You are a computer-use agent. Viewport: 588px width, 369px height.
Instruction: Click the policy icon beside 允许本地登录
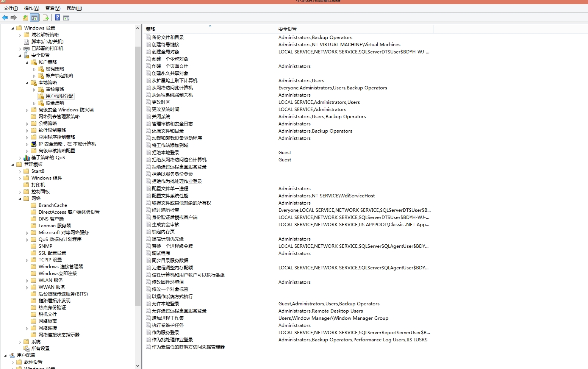click(149, 303)
